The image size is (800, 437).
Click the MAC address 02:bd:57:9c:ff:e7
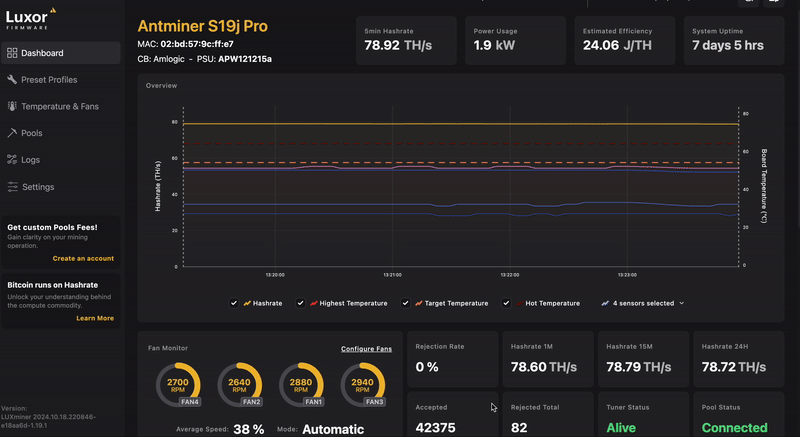[x=197, y=44]
